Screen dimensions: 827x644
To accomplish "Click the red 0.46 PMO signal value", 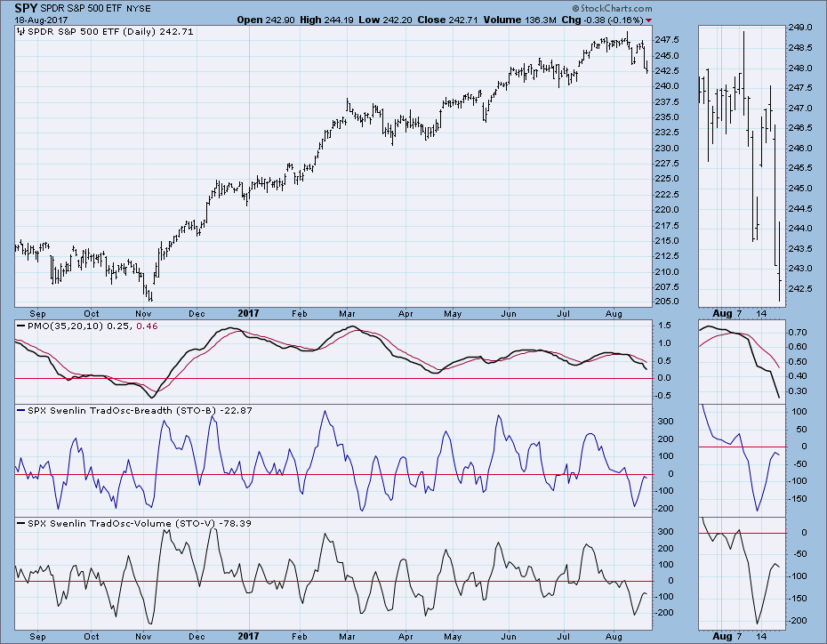I will click(x=147, y=326).
